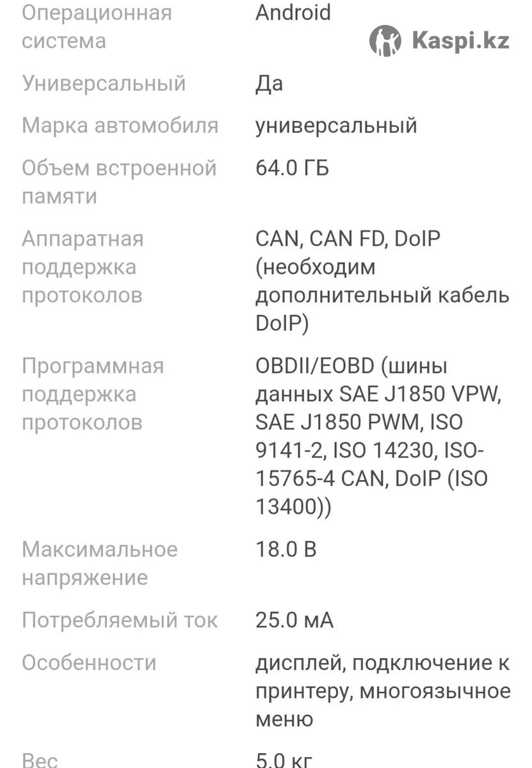Viewport: 532px width, 768px height.
Task: Select the 'Потребляемый ток' label
Action: (x=120, y=620)
